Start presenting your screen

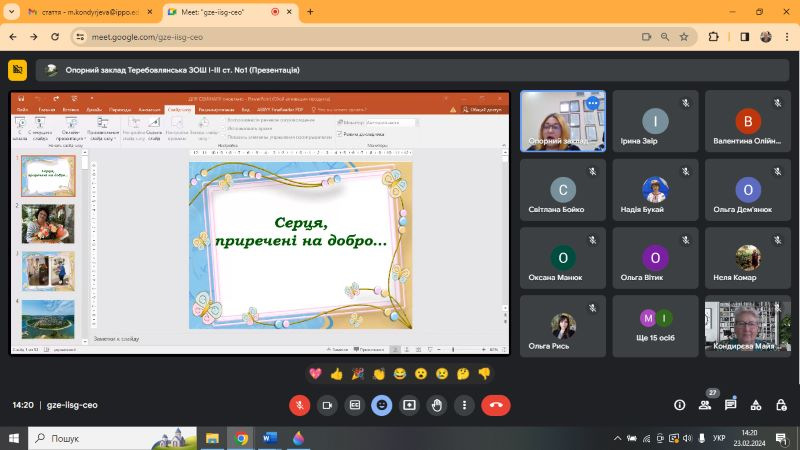(409, 405)
